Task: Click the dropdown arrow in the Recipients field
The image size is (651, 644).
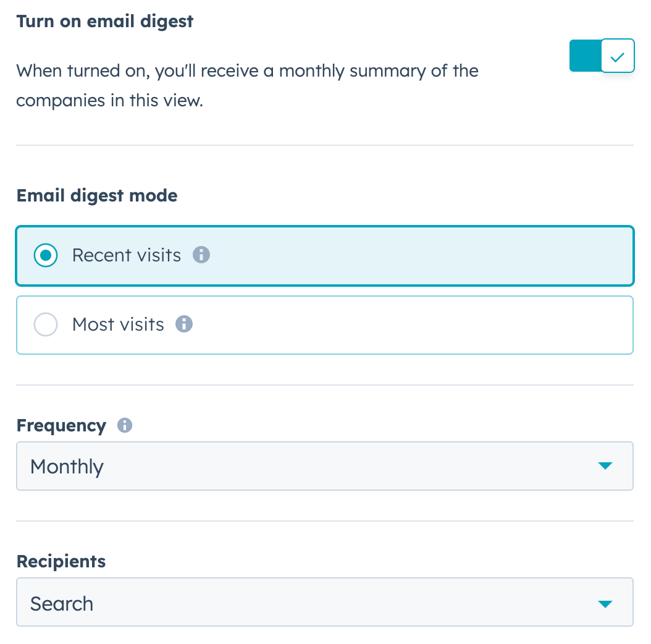Action: [605, 604]
